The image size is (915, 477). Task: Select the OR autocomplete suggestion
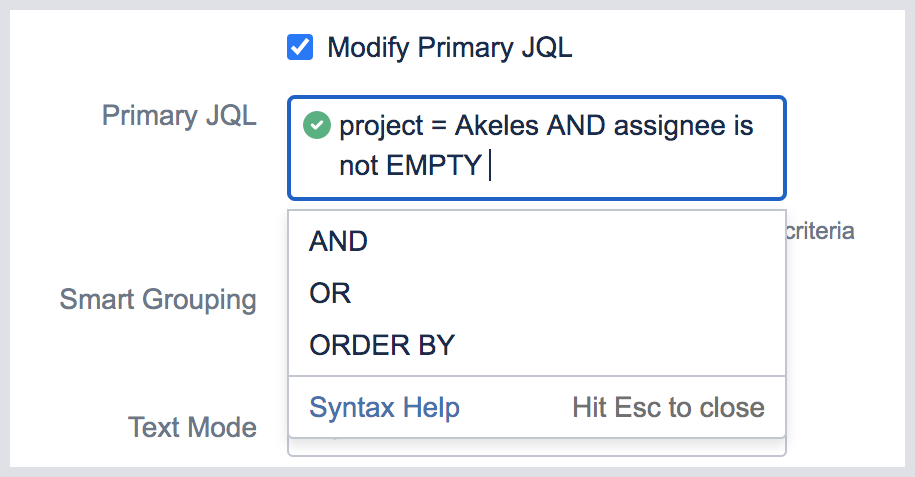[x=331, y=294]
